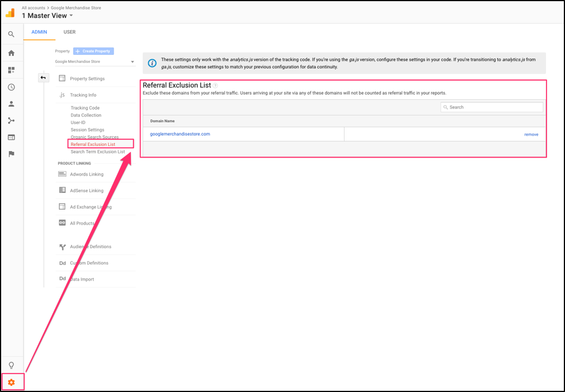The image size is (565, 392).
Task: Click the Data Import Dd icon
Action: coord(62,279)
